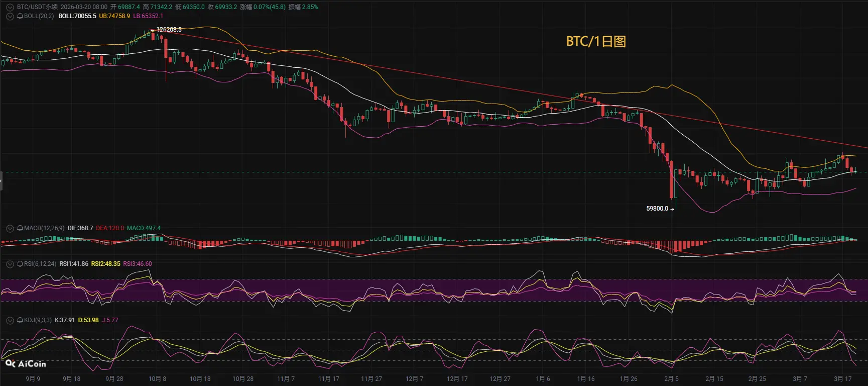Open KDJ(9,3,3) indicator settings label
Image resolution: width=868 pixels, height=386 pixels.
tap(38, 320)
